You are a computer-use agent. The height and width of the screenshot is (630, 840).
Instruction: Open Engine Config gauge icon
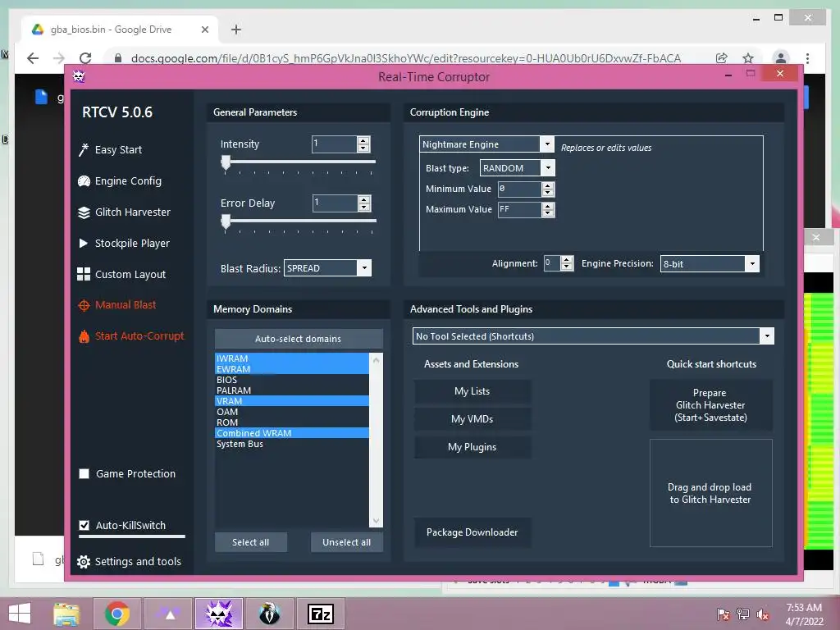point(84,181)
